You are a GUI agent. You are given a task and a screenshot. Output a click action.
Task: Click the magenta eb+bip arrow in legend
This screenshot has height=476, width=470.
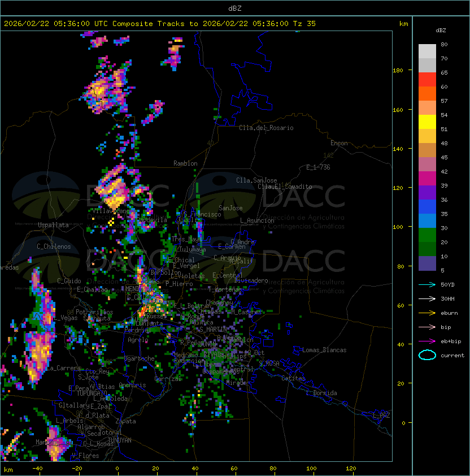(x=427, y=341)
